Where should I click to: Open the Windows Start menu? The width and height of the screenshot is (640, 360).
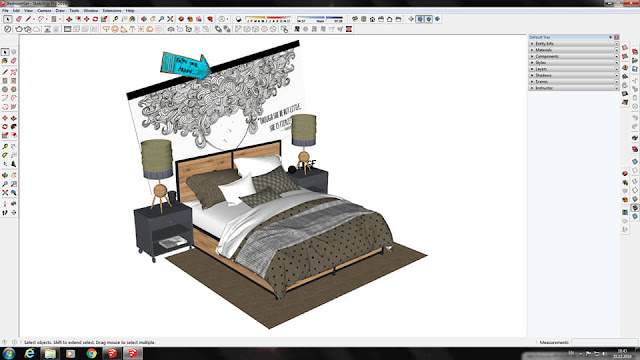point(9,353)
